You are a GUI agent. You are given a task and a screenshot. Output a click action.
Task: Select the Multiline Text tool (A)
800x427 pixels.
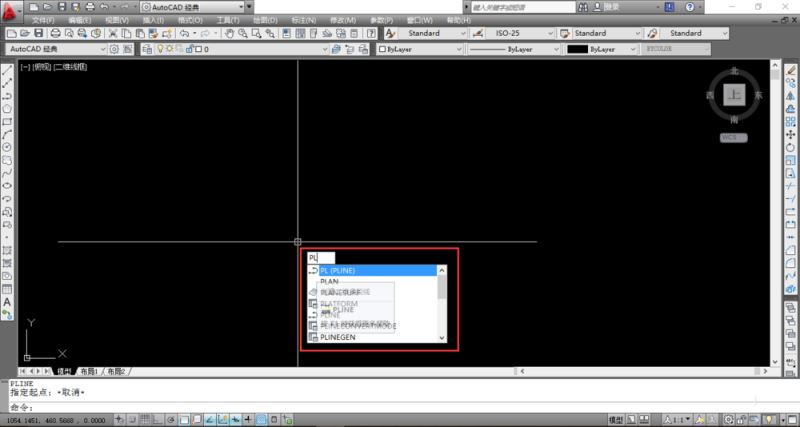pos(7,302)
